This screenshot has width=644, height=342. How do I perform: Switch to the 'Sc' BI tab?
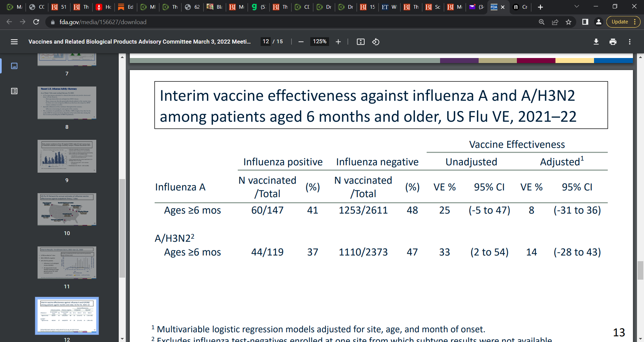point(433,7)
